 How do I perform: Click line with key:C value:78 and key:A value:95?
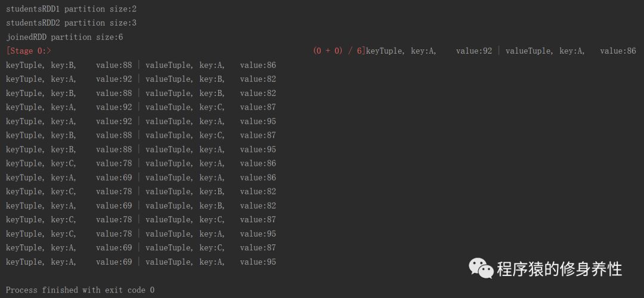click(141, 234)
